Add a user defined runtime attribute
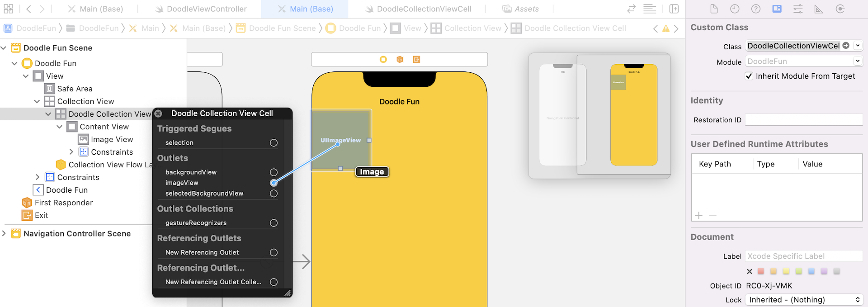Viewport: 868px width, 307px height. click(x=699, y=215)
